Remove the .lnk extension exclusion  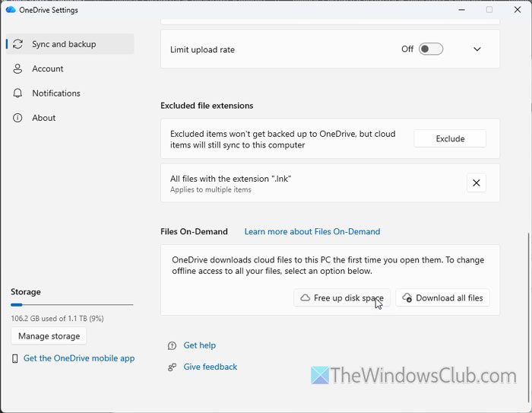pos(477,183)
